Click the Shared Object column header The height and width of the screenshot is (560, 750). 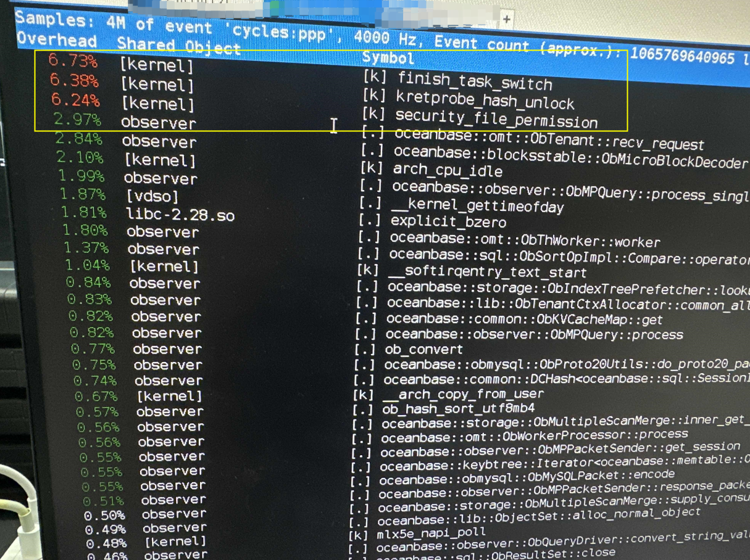click(x=178, y=46)
